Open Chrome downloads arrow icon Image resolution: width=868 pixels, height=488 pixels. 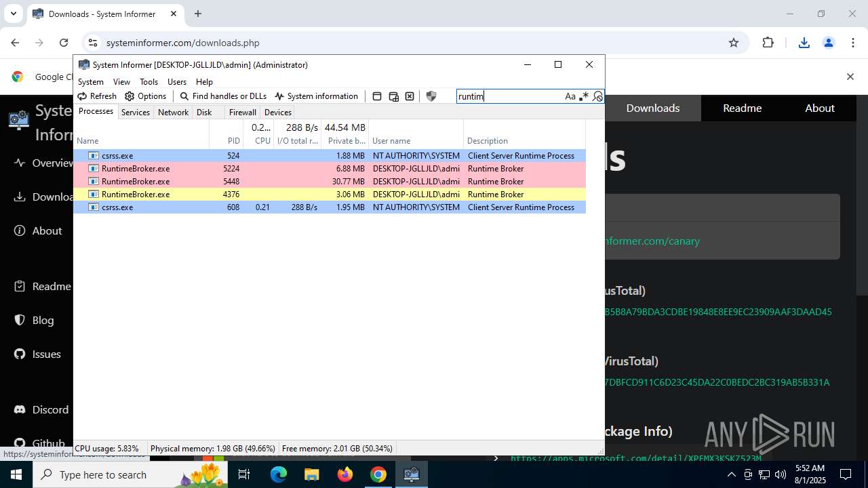point(804,43)
